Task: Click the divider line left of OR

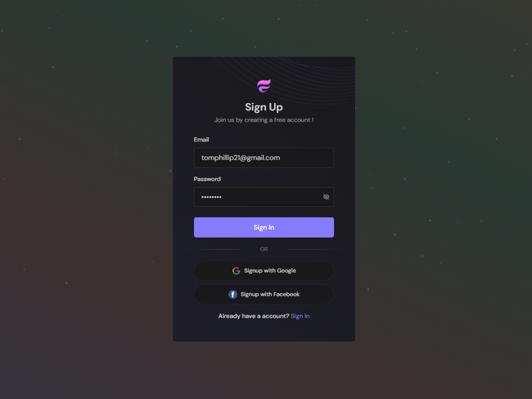Action: [x=213, y=249]
